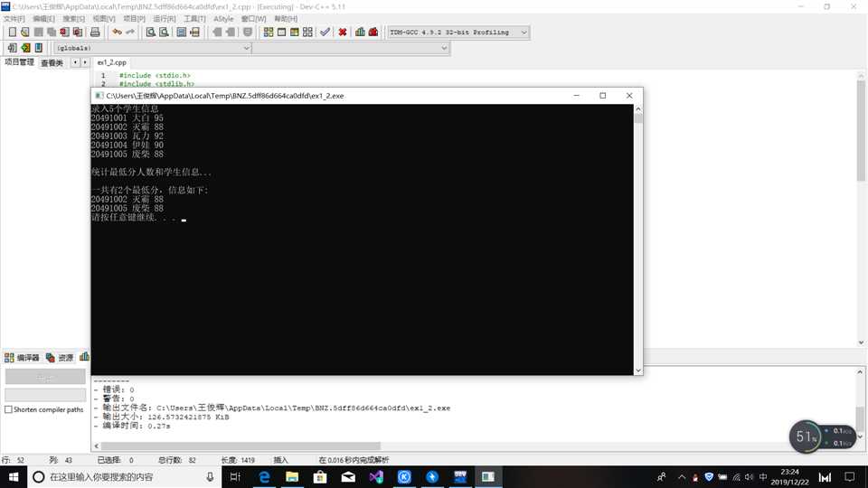Click the Task View icon on taskbar

click(x=235, y=477)
